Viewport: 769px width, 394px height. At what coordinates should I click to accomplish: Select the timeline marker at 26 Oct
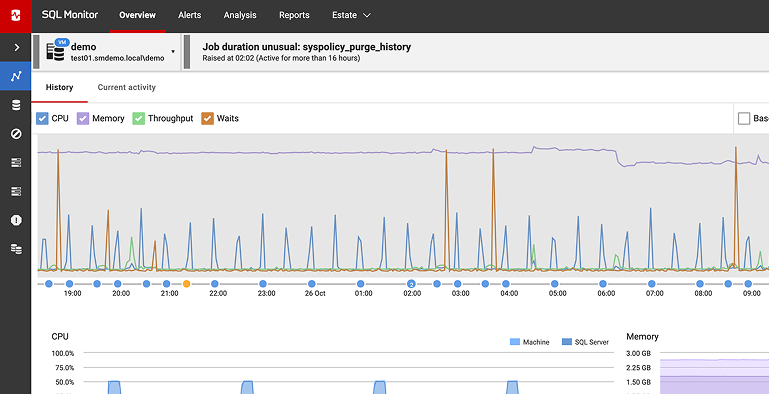pyautogui.click(x=311, y=284)
